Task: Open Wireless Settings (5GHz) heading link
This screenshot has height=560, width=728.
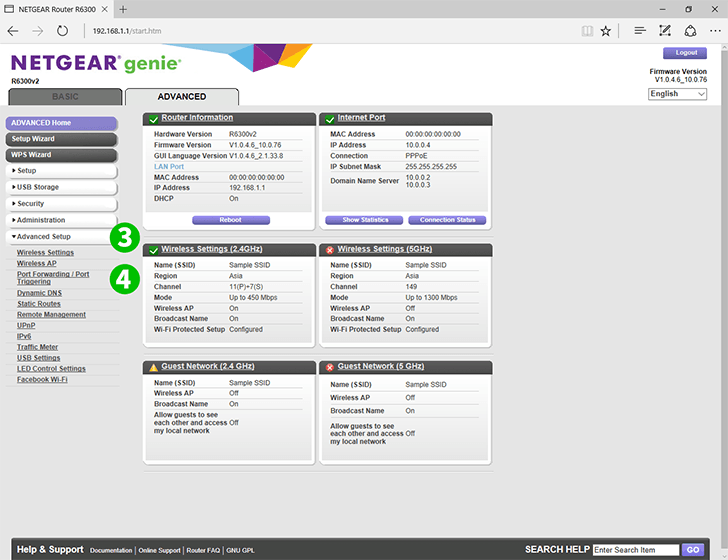Action: tap(385, 249)
